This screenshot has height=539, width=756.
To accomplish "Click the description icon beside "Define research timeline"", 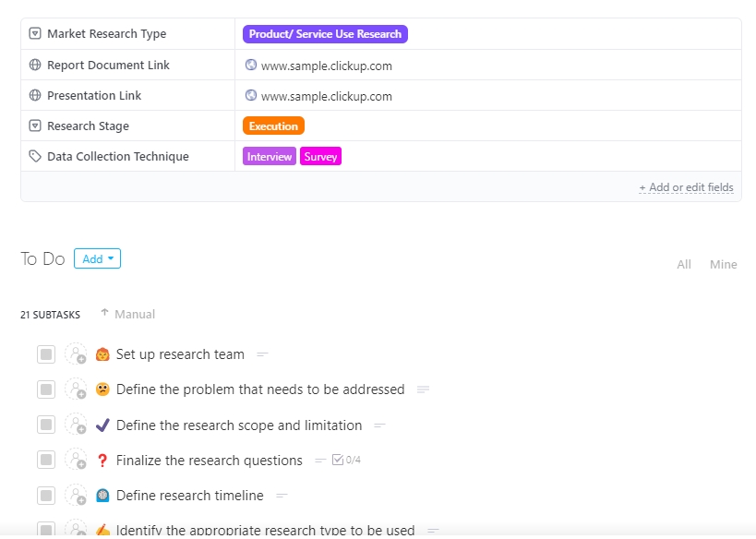I will [282, 496].
